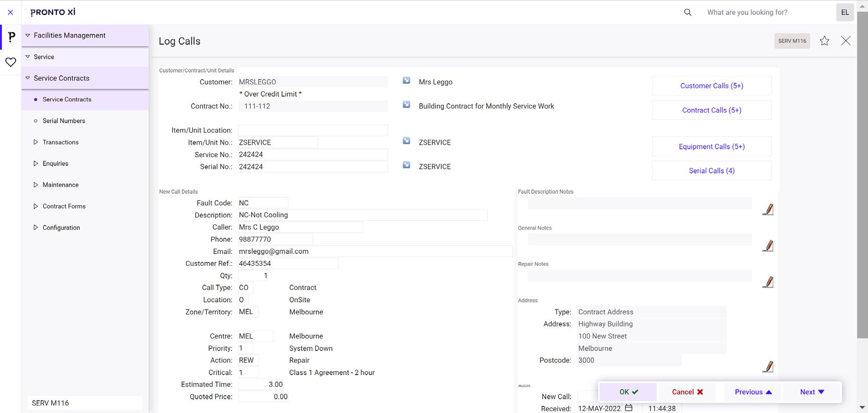Edit the Address with the pencil icon
Screen dimensions: 868x413
[768, 367]
